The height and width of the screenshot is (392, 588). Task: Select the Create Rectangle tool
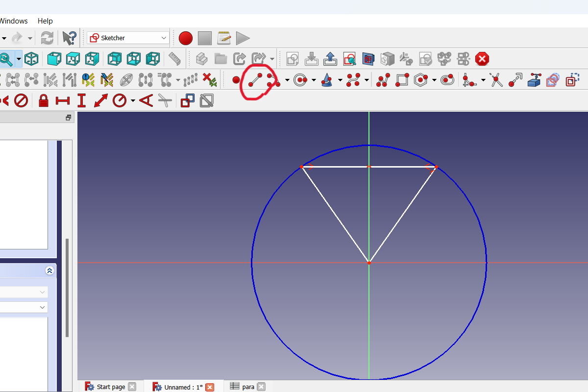point(402,80)
